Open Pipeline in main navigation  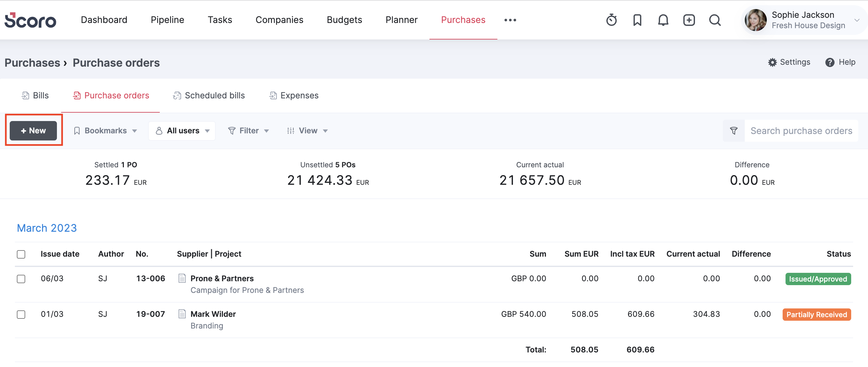coord(168,20)
